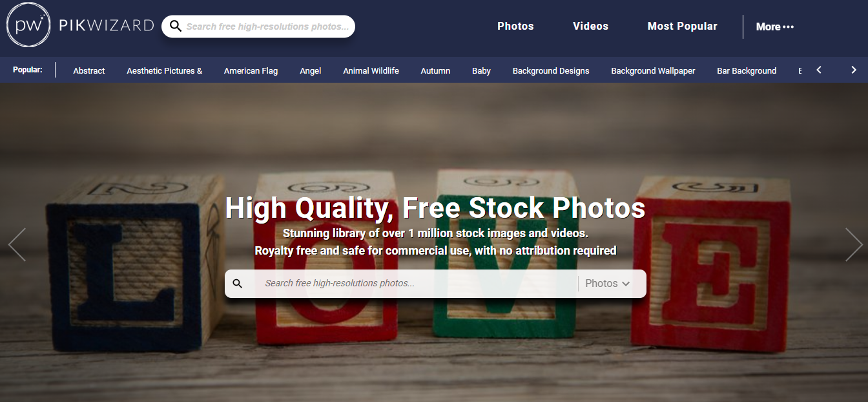Select the Background Wallpaper tag
This screenshot has width=868, height=402.
click(653, 70)
